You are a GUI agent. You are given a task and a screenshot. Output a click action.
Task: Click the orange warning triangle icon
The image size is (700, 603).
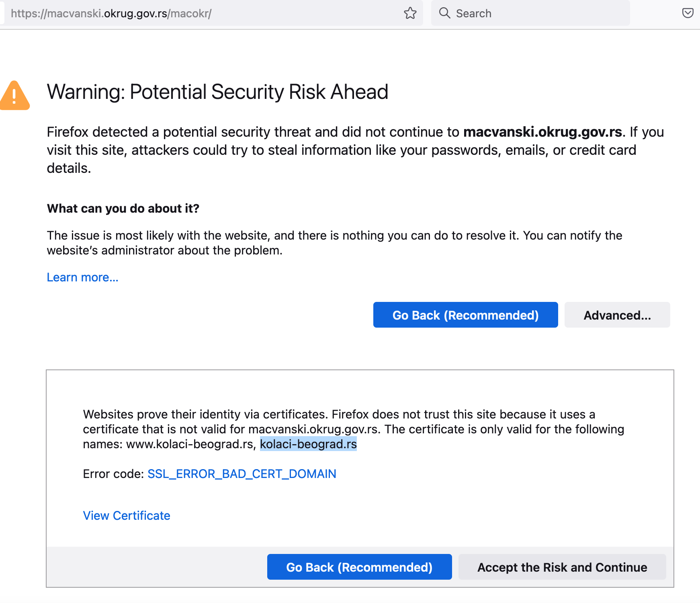point(14,96)
